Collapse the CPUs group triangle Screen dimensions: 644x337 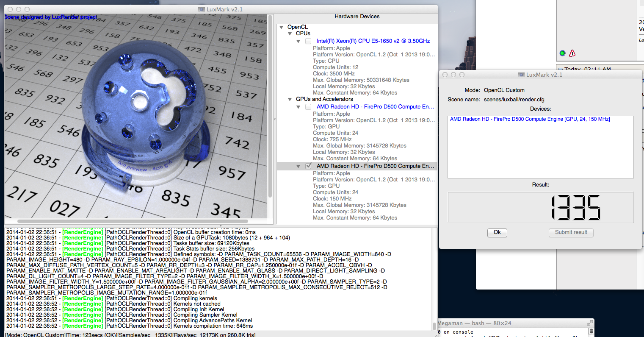click(x=290, y=33)
